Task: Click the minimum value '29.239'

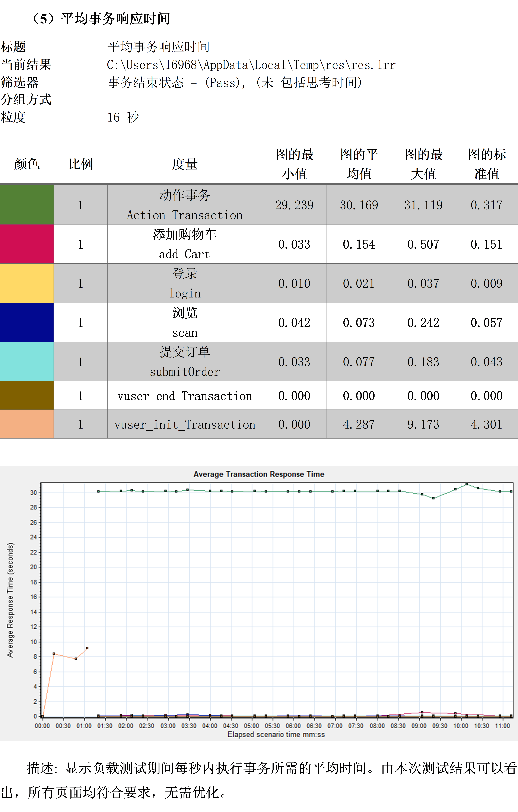Action: coord(294,205)
